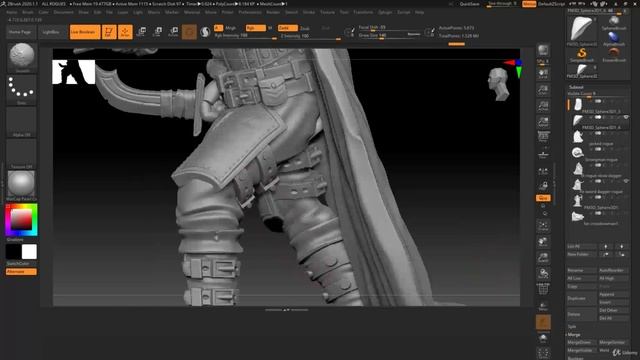Open the Home Page button
Image resolution: width=640 pixels, height=360 pixels.
(20, 32)
